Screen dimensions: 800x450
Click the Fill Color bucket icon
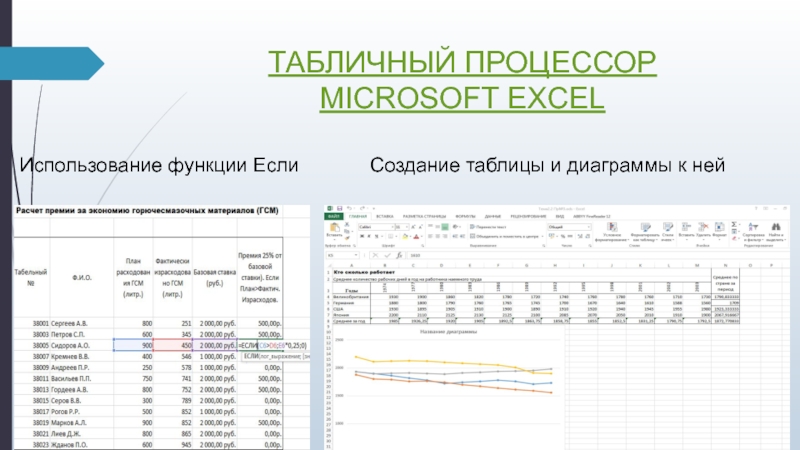pyautogui.click(x=405, y=236)
